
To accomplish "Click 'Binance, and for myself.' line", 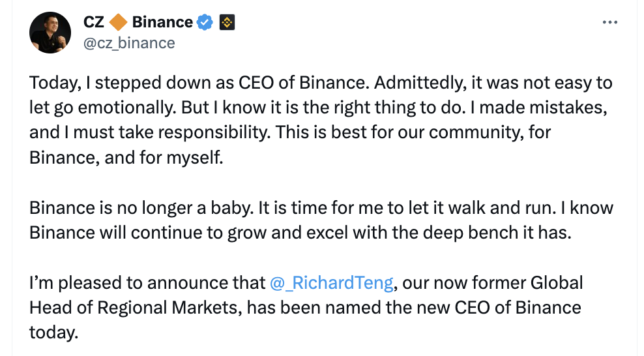I will [x=126, y=158].
